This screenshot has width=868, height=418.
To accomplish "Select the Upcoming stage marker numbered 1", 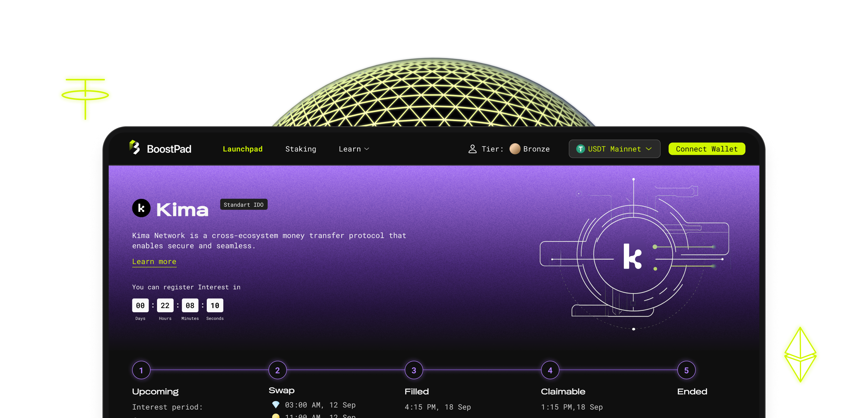I will coord(141,370).
